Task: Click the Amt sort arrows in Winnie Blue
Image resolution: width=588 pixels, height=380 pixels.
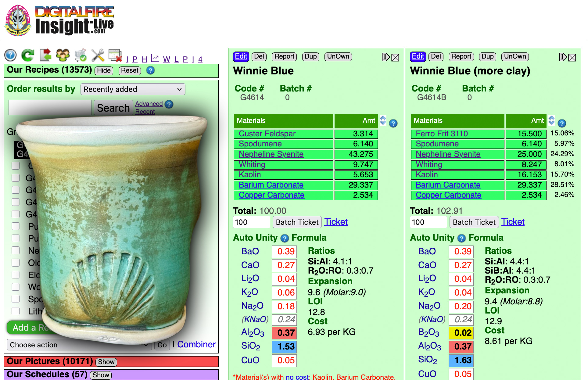Action: pos(383,120)
